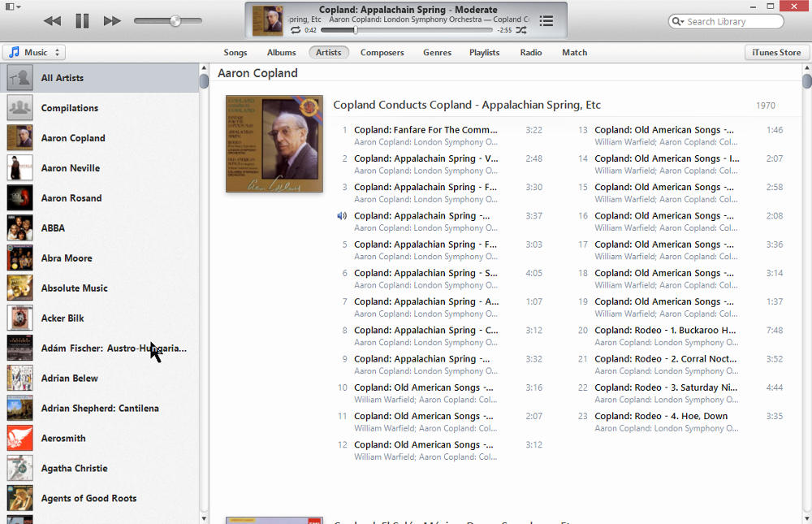Pause the currently playing track
Image resolution: width=812 pixels, height=524 pixels.
[x=82, y=21]
